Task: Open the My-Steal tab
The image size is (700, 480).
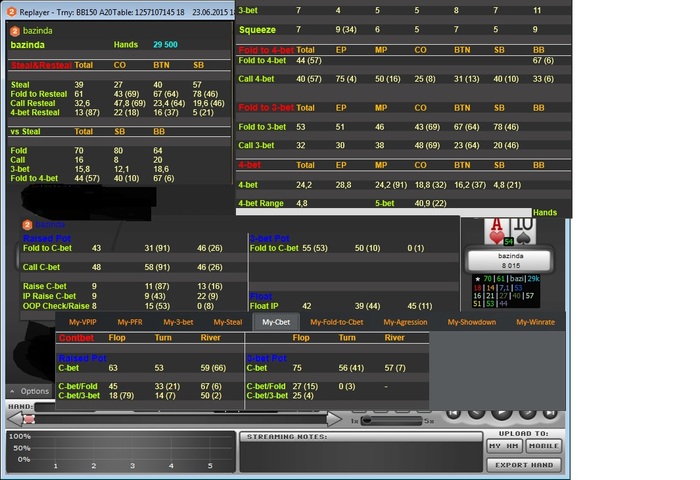Action: click(228, 322)
